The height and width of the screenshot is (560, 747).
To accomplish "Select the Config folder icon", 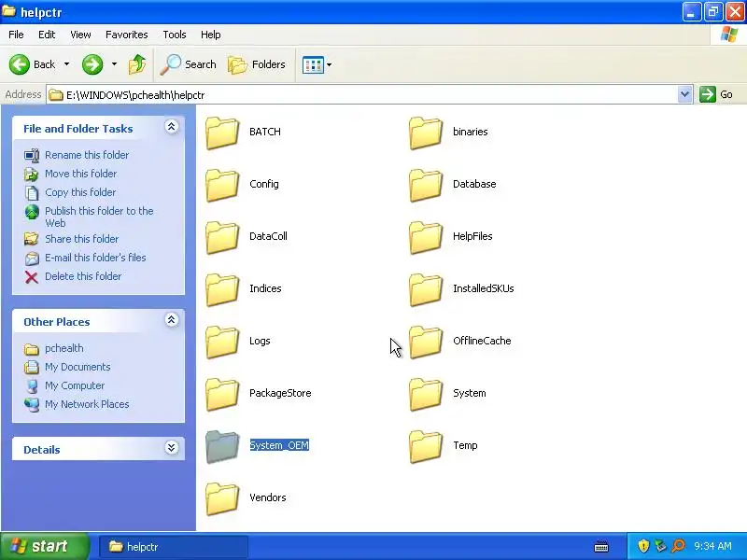I will [222, 185].
